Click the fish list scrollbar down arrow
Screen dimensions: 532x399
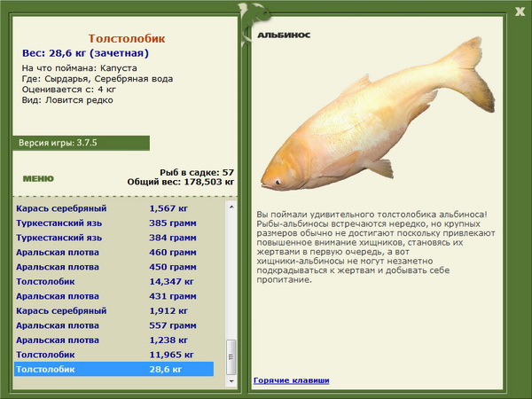pos(231,381)
